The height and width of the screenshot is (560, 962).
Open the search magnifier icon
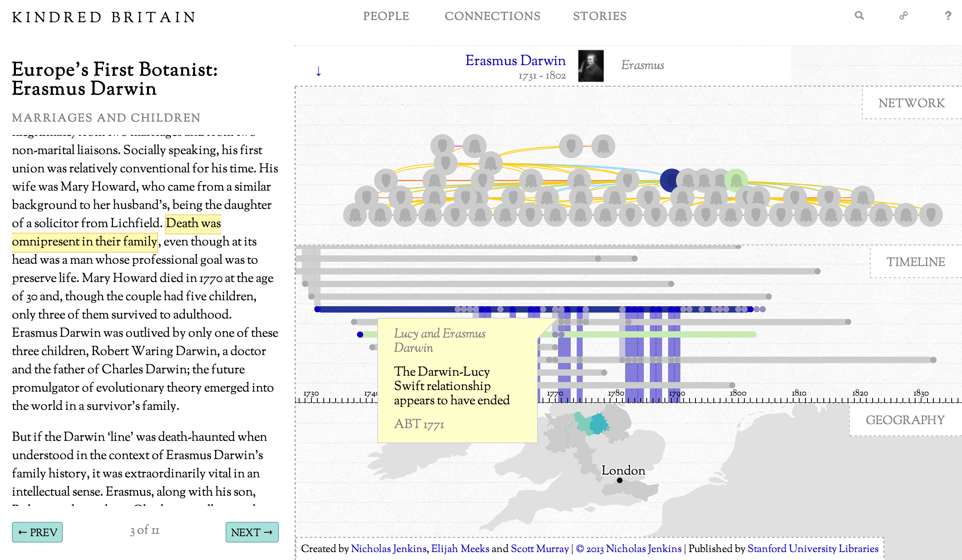(x=859, y=16)
